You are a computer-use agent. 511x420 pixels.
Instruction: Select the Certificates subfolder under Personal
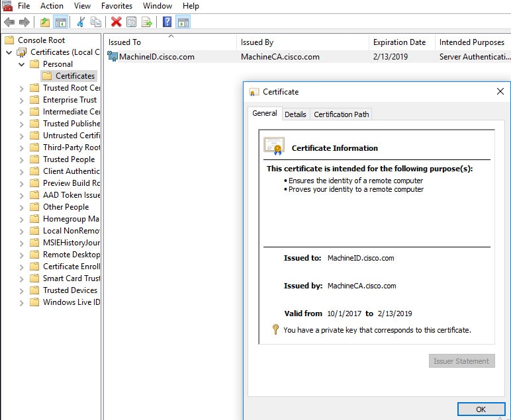click(x=69, y=76)
